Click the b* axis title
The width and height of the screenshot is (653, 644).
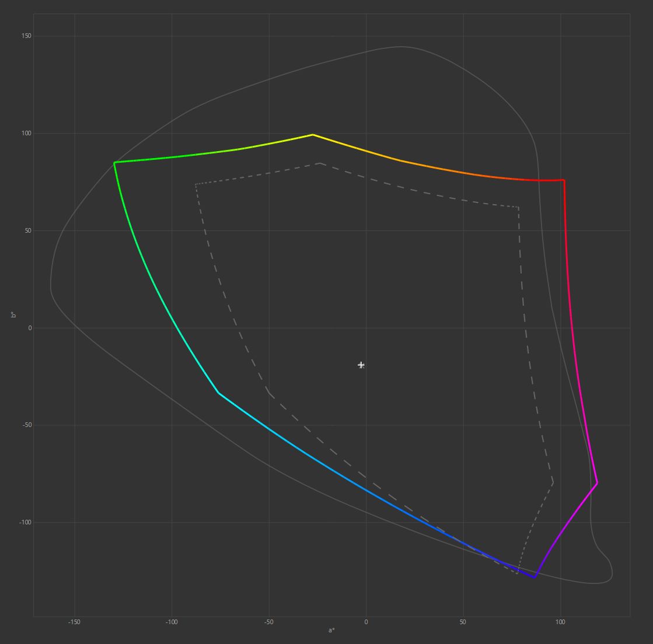13,315
